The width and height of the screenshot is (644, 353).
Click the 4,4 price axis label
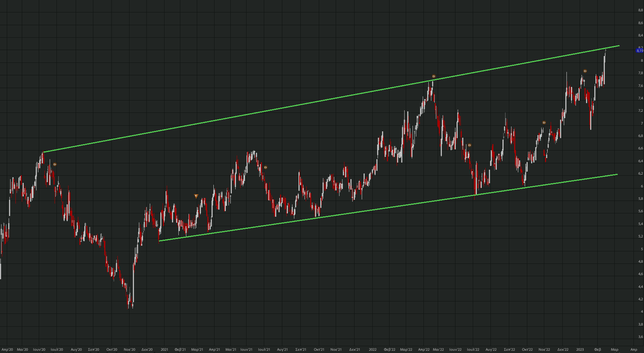[x=641, y=287]
